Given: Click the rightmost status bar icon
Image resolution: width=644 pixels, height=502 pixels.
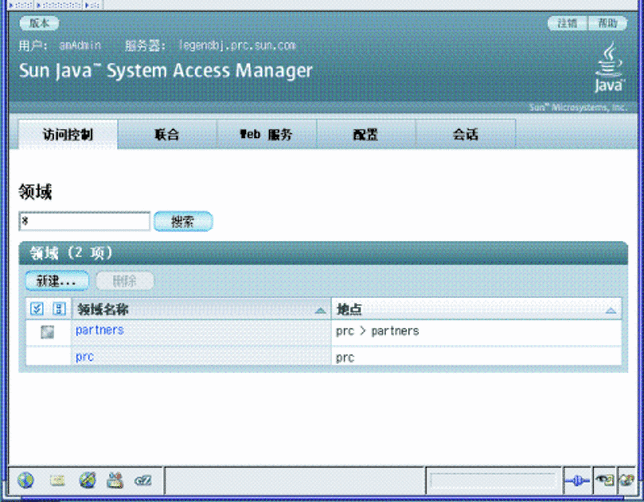Looking at the screenshot, I should pos(627,480).
